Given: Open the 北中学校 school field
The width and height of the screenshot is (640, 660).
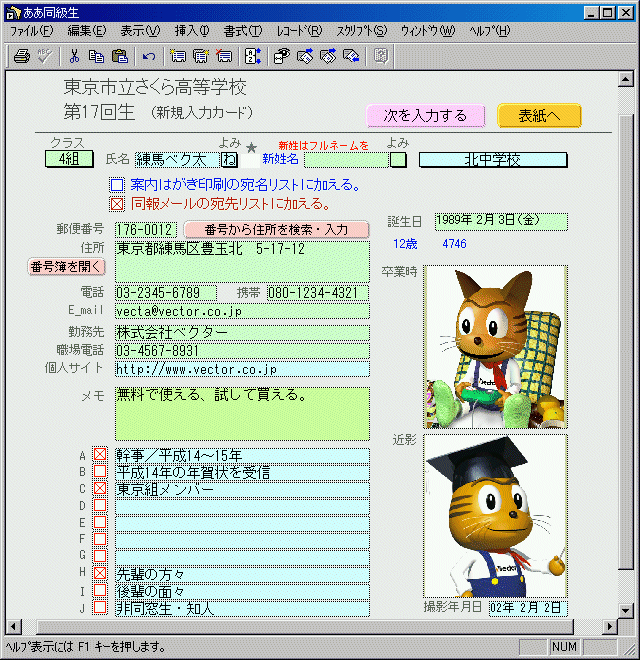Looking at the screenshot, I should click(x=493, y=160).
